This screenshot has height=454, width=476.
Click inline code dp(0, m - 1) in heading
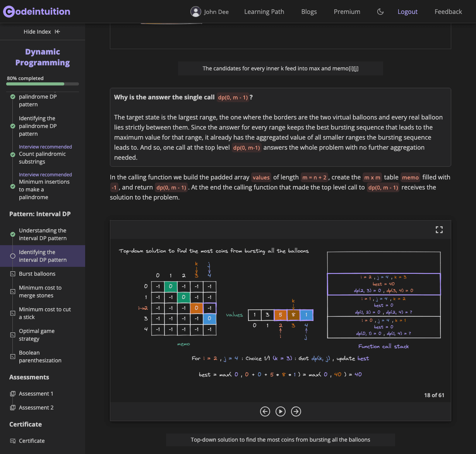[x=233, y=98]
